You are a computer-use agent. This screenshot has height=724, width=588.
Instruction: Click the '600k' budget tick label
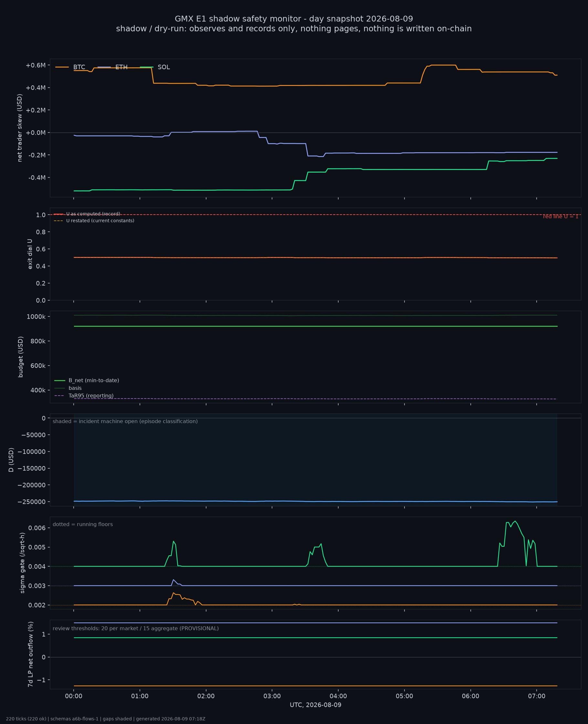[38, 366]
